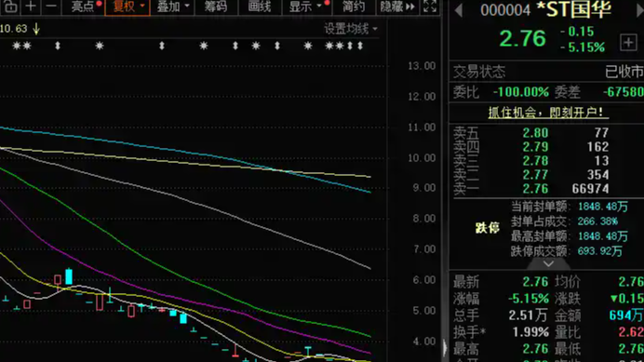Click 已收市 trading status
The height and width of the screenshot is (362, 644).
(624, 72)
